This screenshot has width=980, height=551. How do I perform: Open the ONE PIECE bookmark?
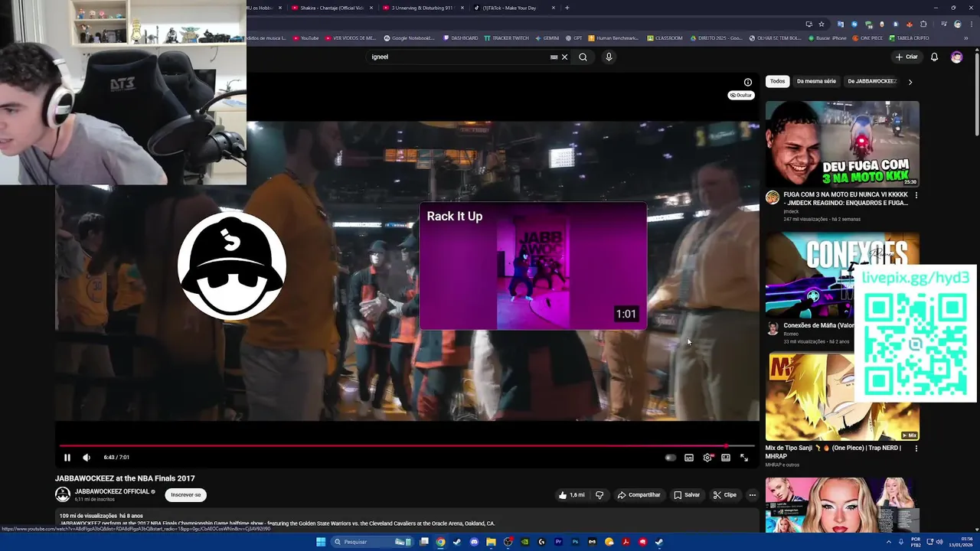867,37
